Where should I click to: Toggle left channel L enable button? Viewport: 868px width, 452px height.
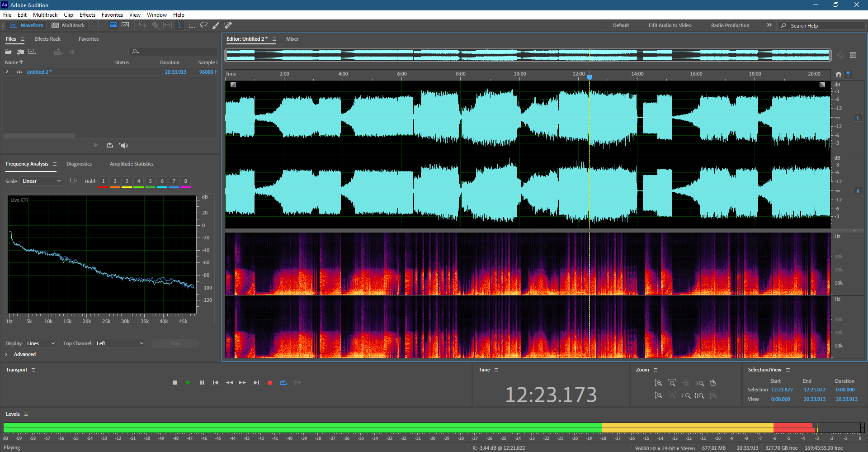(858, 118)
